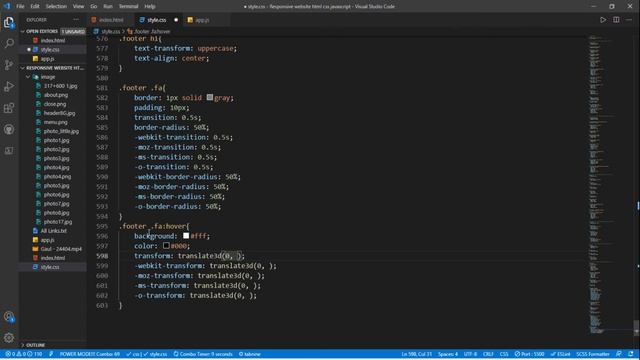640x360 pixels.
Task: Open the GitHub view in the activity bar
Action: pos(9,129)
